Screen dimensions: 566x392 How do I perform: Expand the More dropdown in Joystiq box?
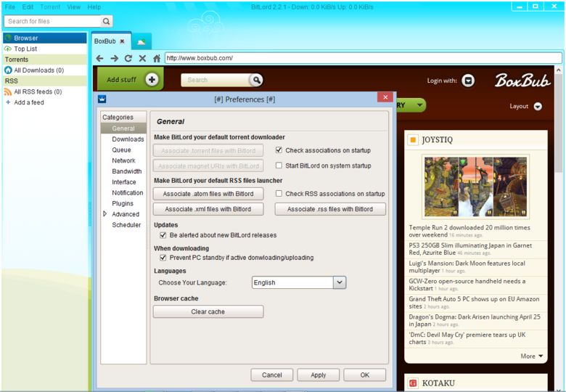click(532, 356)
